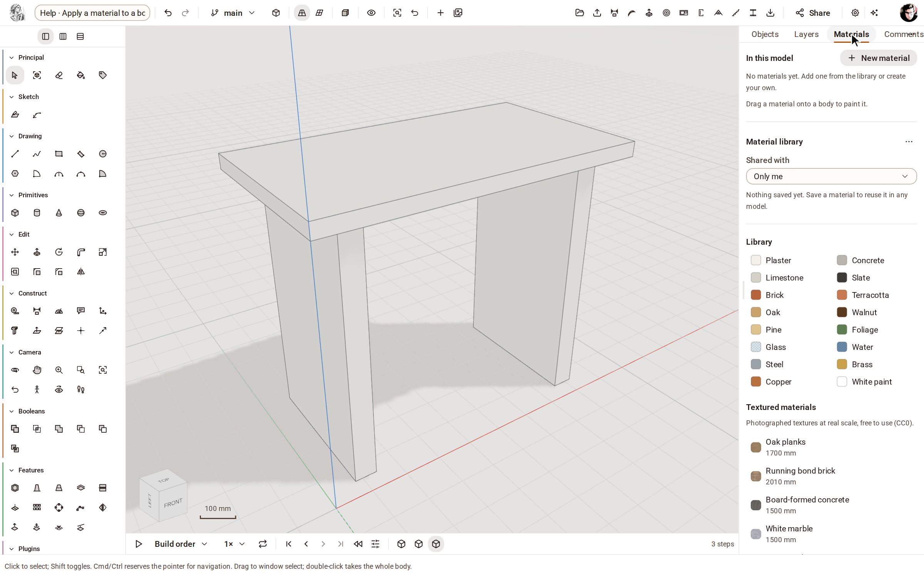The image size is (924, 578).
Task: Open the Comments tab
Action: [x=903, y=34]
